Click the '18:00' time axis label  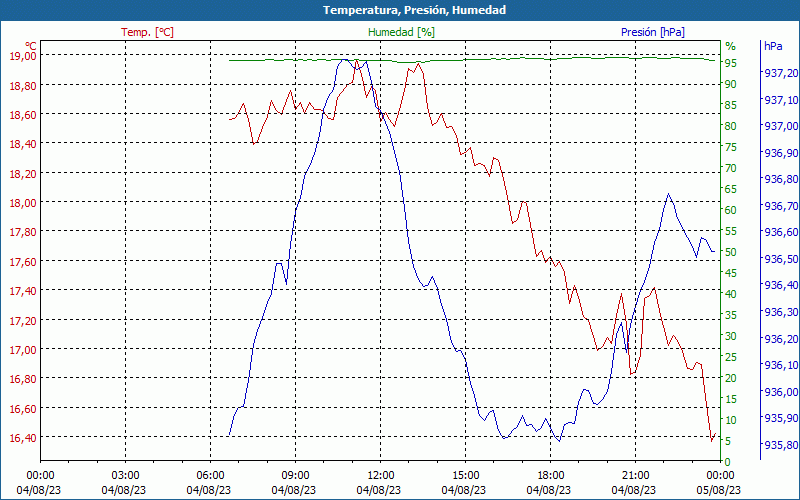(551, 476)
